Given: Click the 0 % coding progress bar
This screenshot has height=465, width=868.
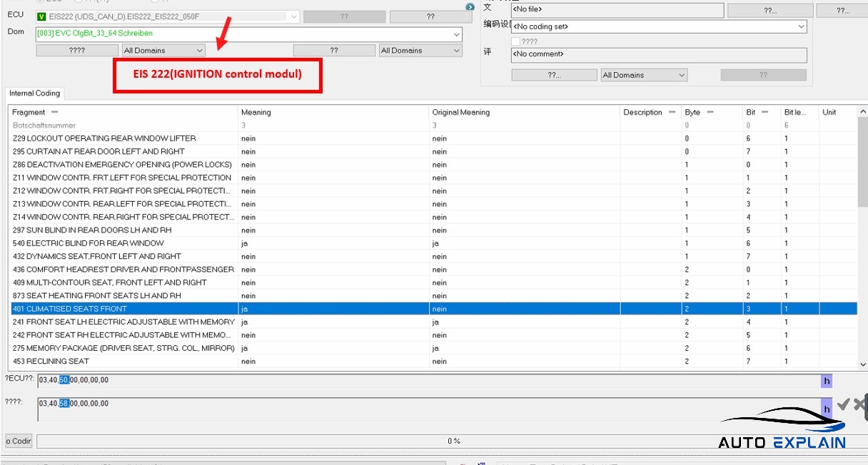Looking at the screenshot, I should click(x=453, y=441).
